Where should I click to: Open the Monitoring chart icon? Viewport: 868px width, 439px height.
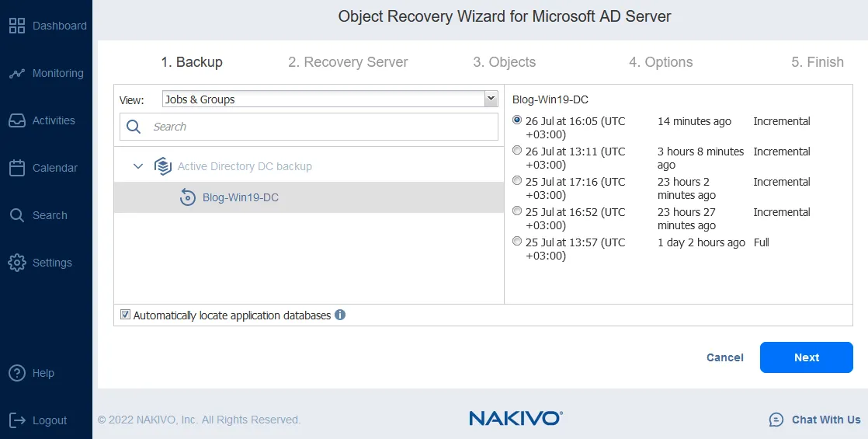click(17, 73)
